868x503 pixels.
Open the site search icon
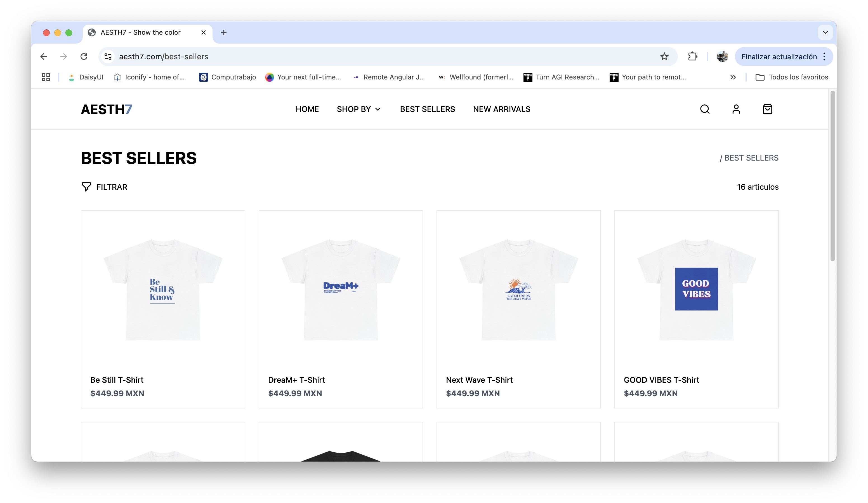tap(705, 109)
